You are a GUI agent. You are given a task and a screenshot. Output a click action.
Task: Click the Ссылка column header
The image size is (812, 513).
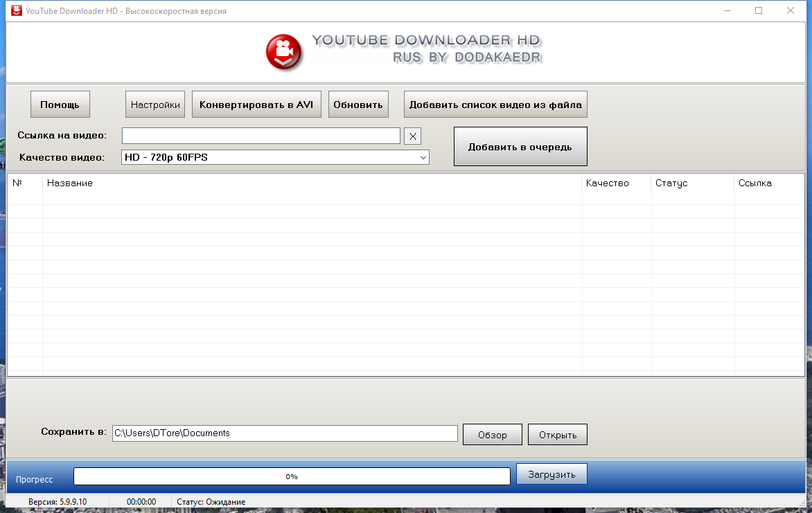[754, 183]
